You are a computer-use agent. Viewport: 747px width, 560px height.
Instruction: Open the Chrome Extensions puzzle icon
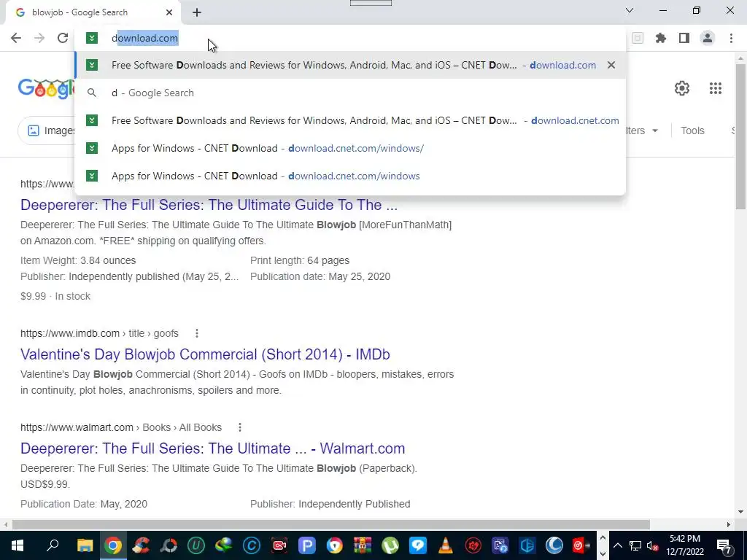coord(661,38)
